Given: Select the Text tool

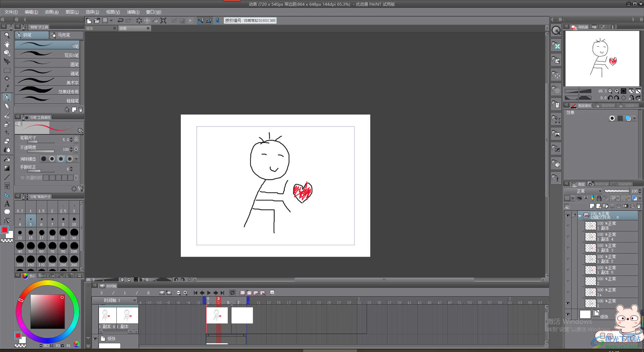Looking at the screenshot, I should point(7,204).
